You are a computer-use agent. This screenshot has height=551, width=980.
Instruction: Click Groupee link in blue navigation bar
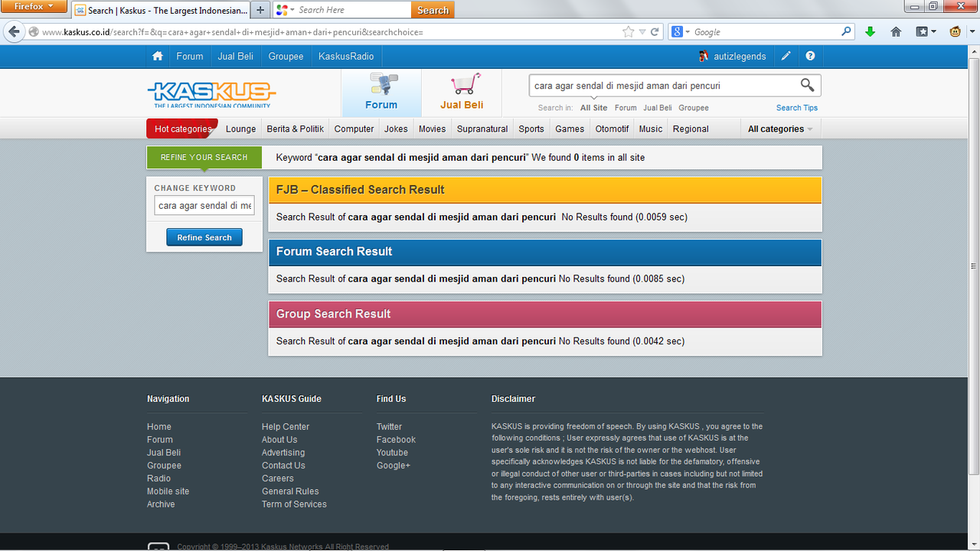286,56
